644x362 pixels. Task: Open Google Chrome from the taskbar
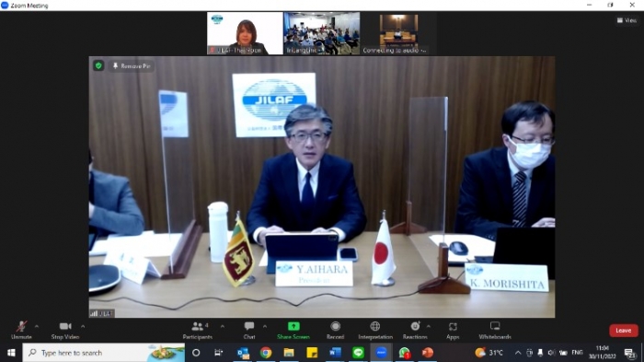(x=266, y=353)
